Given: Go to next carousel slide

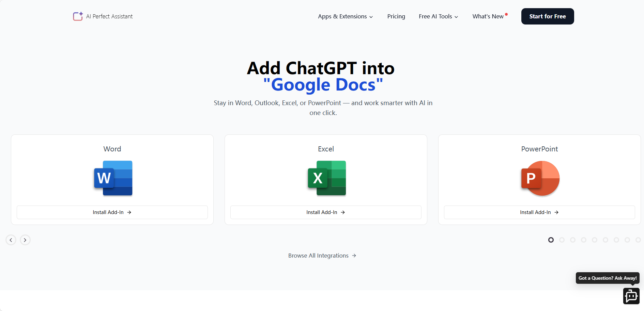Looking at the screenshot, I should pyautogui.click(x=25, y=240).
